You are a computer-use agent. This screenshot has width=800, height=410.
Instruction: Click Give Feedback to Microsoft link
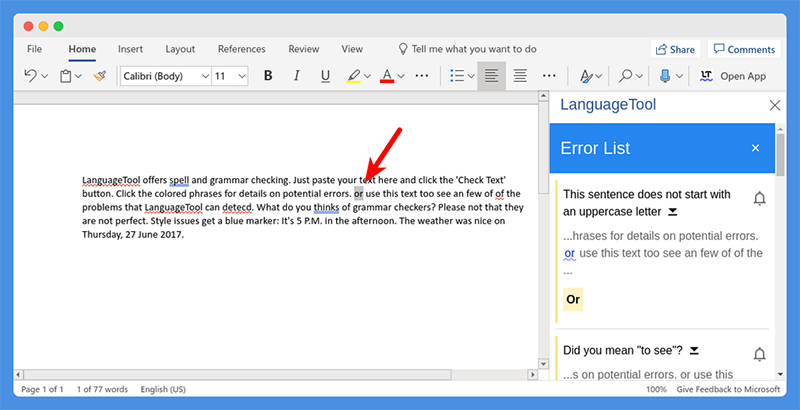pos(728,389)
